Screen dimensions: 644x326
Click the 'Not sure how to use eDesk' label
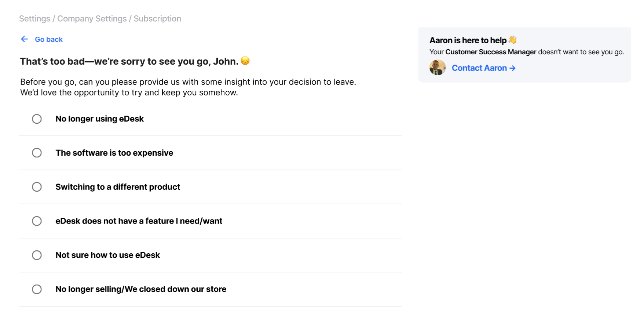(107, 255)
